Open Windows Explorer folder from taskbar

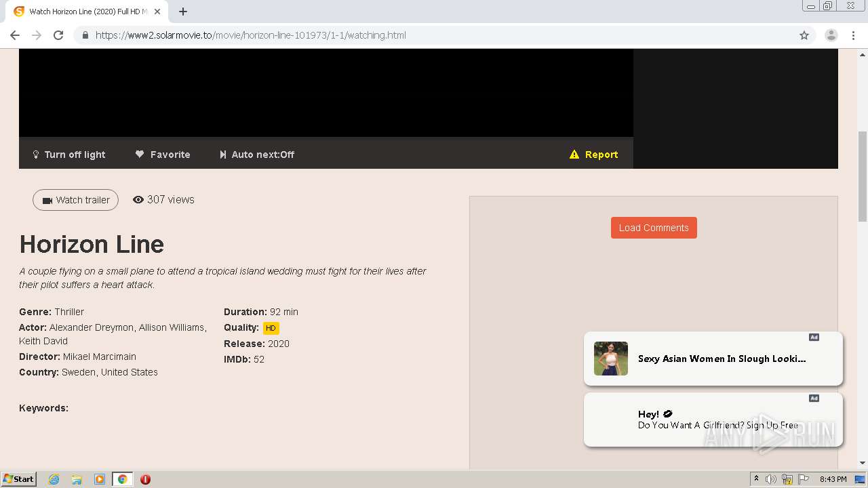point(77,479)
